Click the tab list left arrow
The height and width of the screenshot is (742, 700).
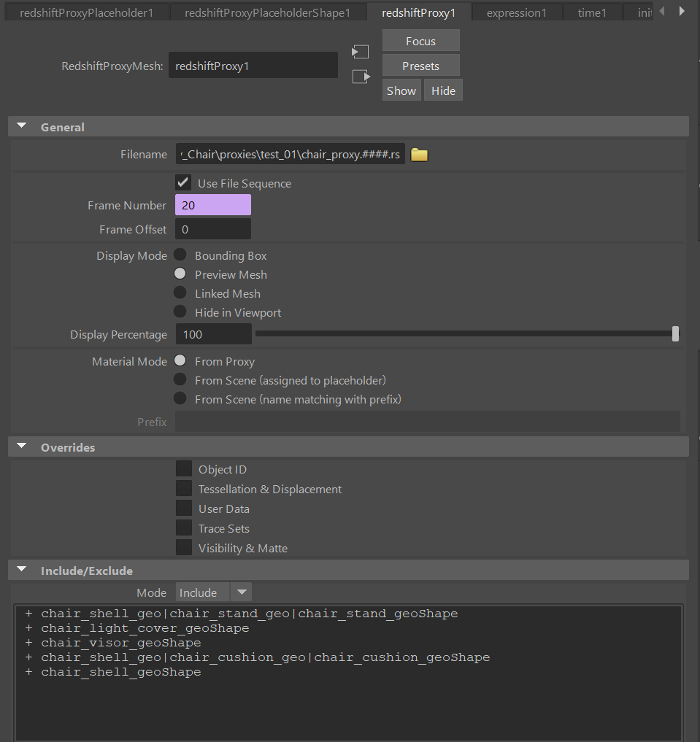point(662,11)
